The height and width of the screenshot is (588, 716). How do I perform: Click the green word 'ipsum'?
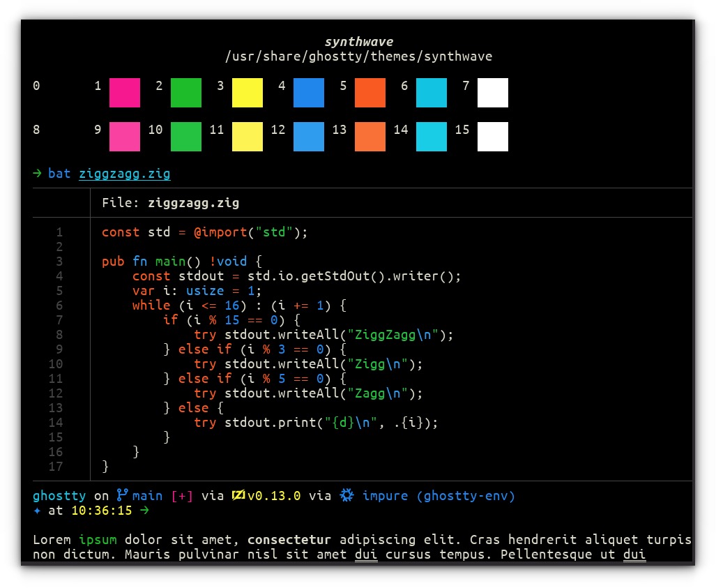tap(98, 540)
